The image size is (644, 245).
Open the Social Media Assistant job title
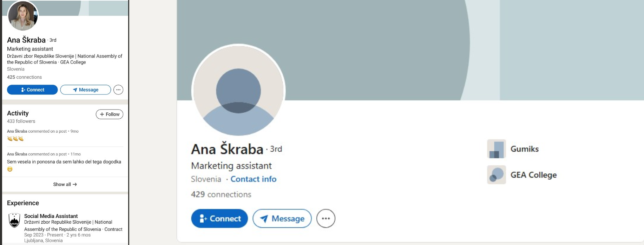coord(51,216)
